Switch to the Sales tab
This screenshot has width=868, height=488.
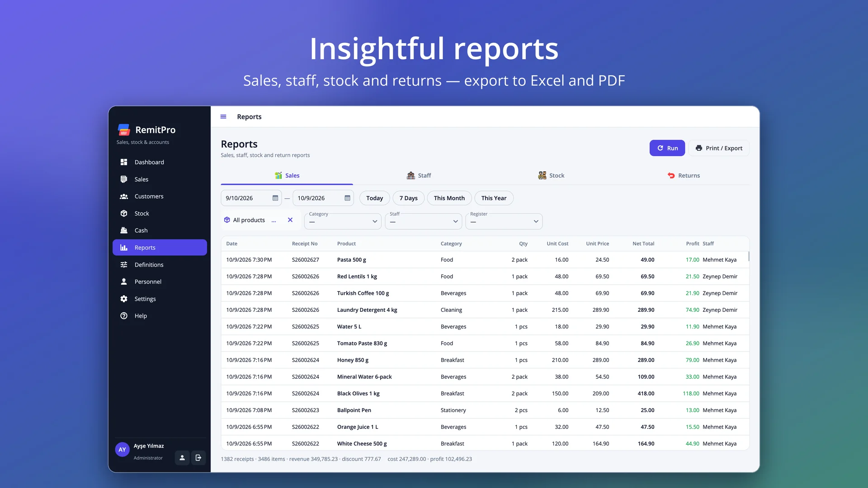tap(287, 175)
